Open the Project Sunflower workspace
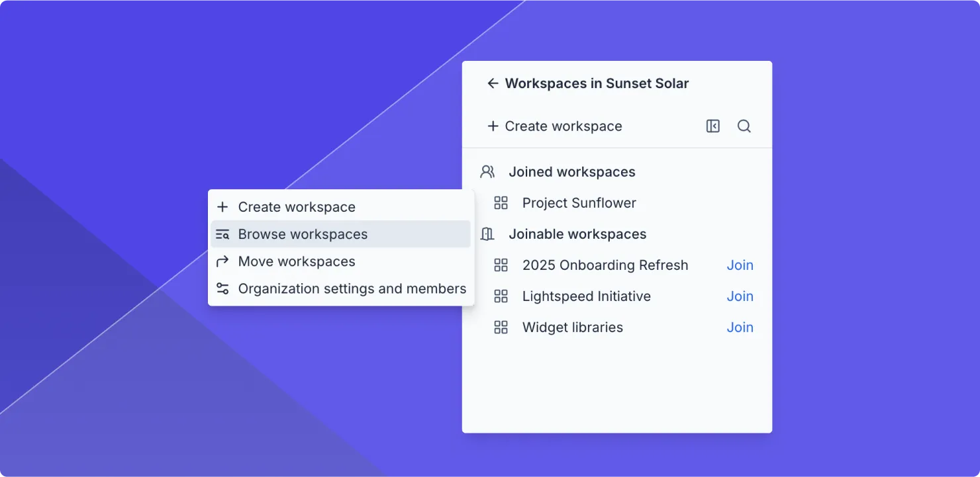 [579, 203]
